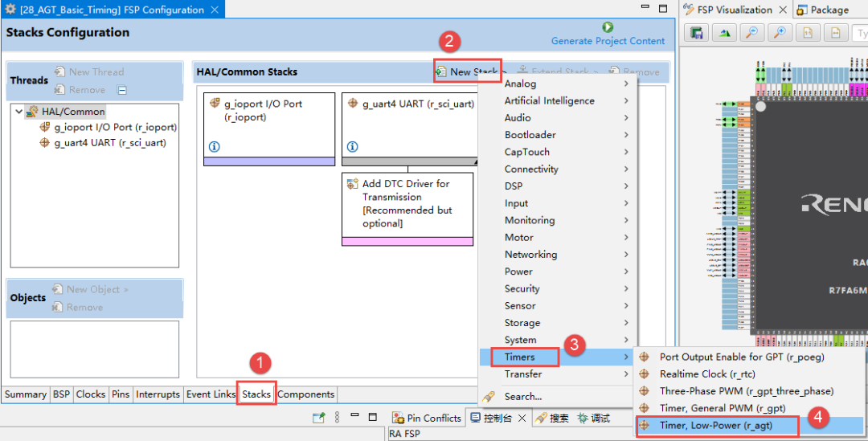Open the Audio menu category

point(518,118)
